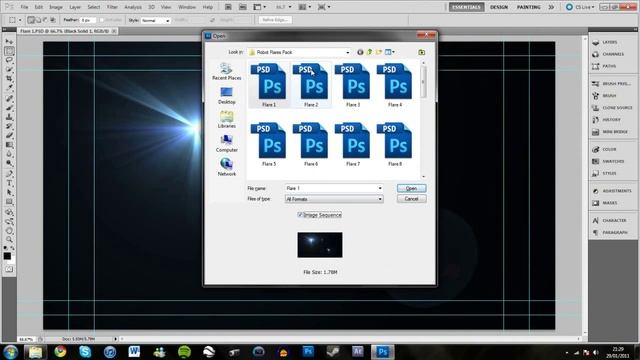Image resolution: width=640 pixels, height=360 pixels.
Task: Open the Filter menu
Action: [112, 7]
